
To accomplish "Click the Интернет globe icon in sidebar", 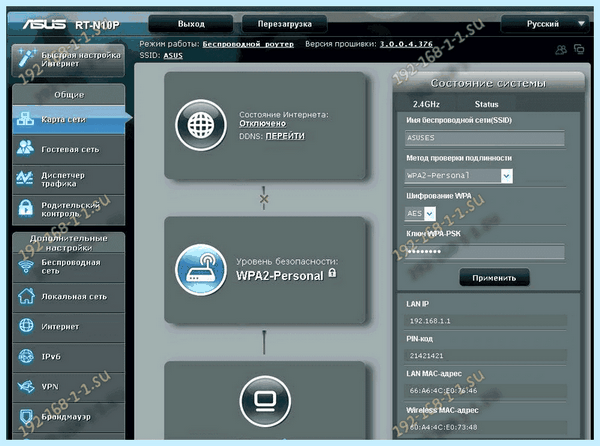I will [x=26, y=326].
